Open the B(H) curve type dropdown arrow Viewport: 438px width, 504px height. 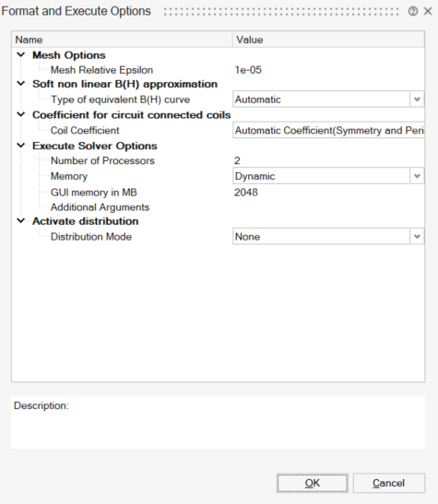pos(417,100)
